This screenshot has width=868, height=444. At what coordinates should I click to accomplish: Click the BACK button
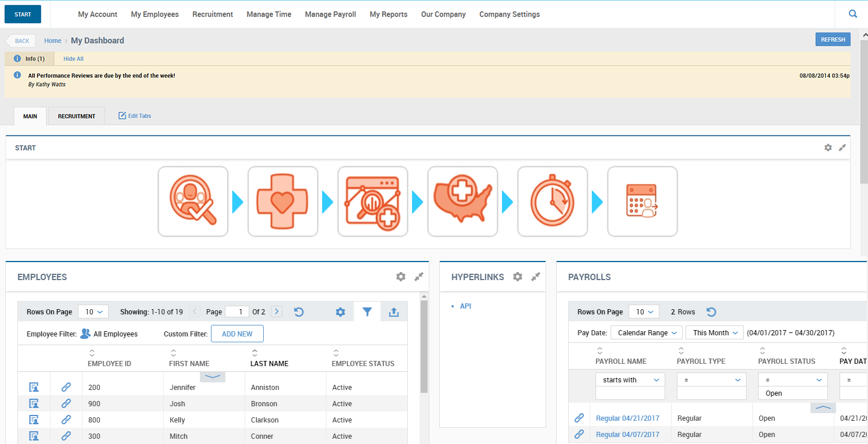point(21,41)
